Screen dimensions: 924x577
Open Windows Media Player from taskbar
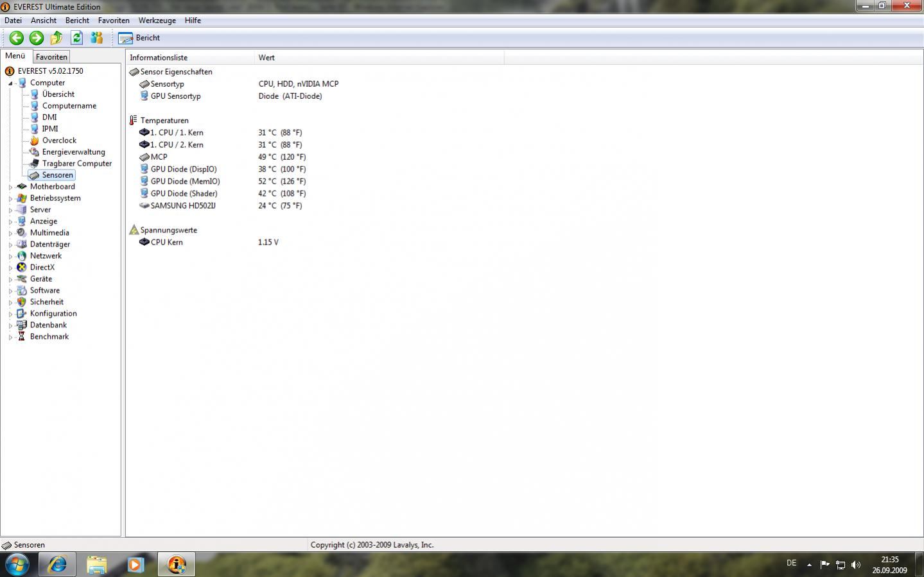tap(135, 565)
